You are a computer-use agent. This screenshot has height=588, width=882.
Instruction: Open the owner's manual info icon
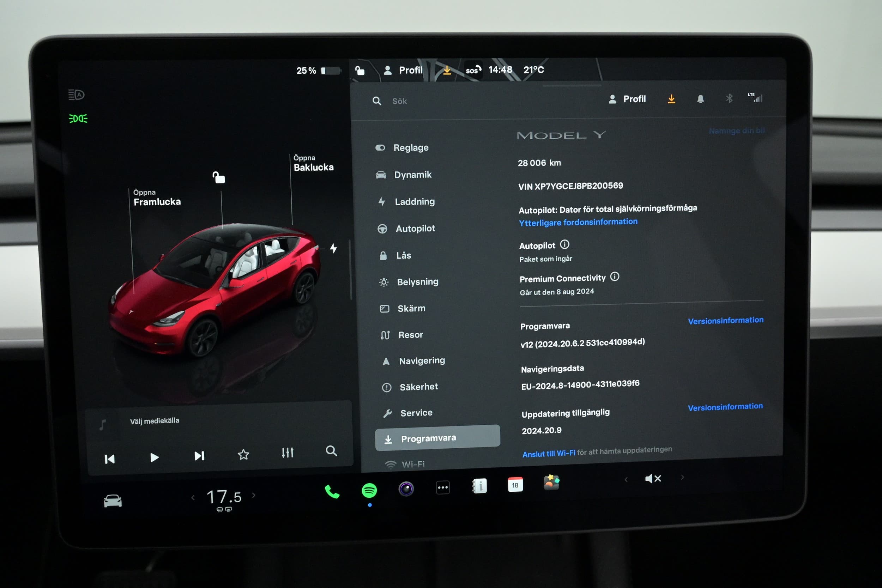[x=479, y=486]
